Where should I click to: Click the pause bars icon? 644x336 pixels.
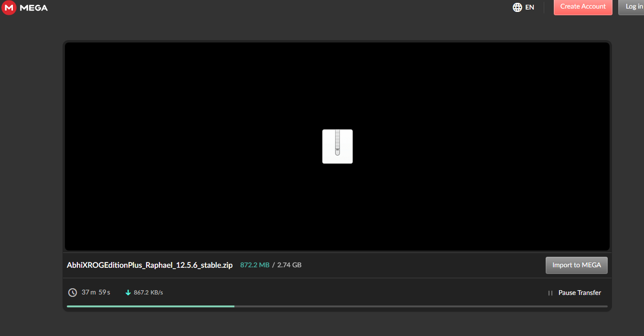tap(550, 293)
